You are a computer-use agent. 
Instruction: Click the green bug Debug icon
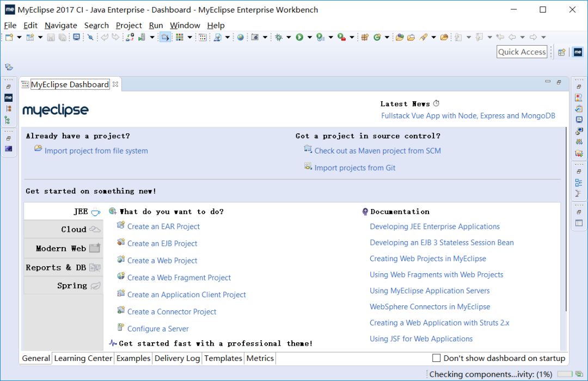click(x=279, y=37)
